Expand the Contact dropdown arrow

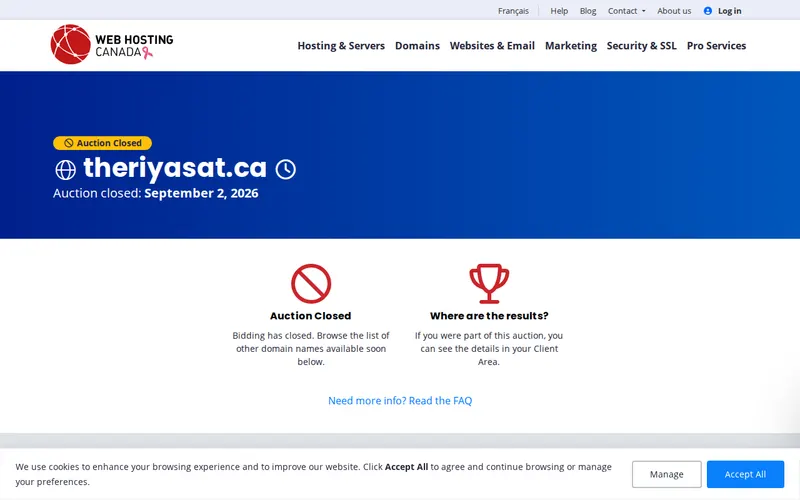(644, 11)
